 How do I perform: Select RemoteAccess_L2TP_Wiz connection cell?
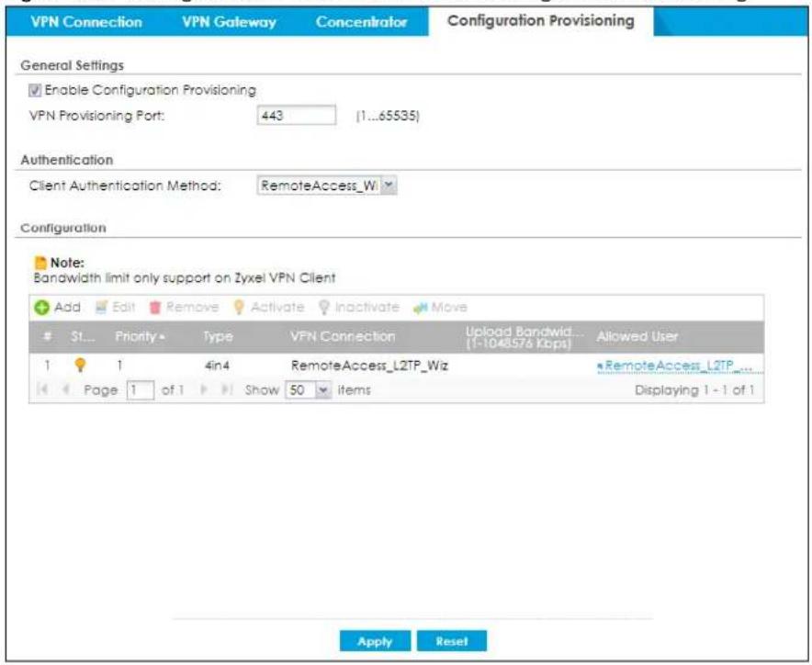(x=370, y=366)
